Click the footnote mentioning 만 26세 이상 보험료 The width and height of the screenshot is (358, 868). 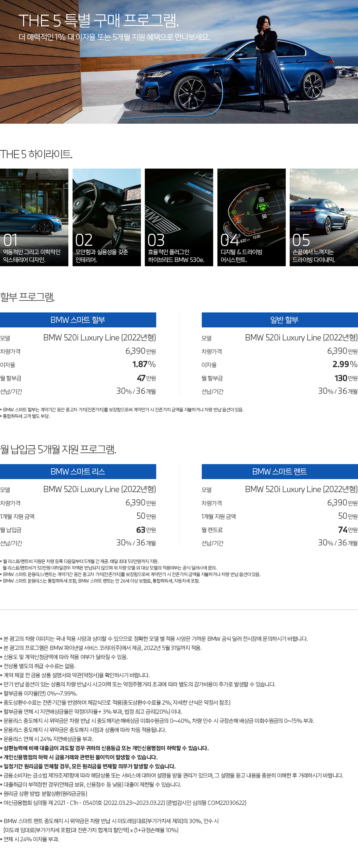(100, 581)
